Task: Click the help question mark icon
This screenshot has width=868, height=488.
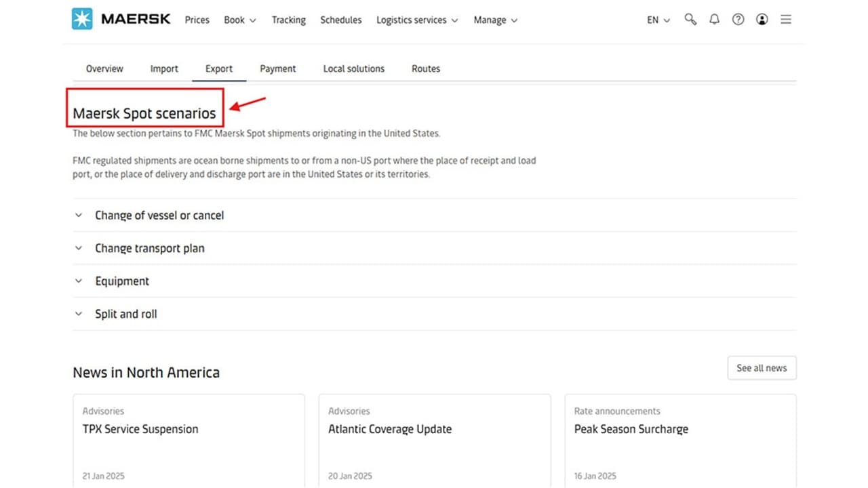Action: (738, 20)
